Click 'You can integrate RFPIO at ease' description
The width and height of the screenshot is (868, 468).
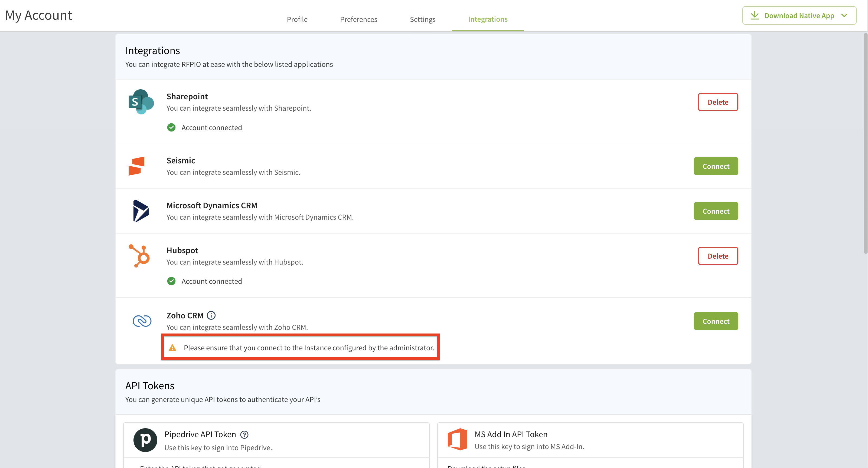[x=229, y=64]
